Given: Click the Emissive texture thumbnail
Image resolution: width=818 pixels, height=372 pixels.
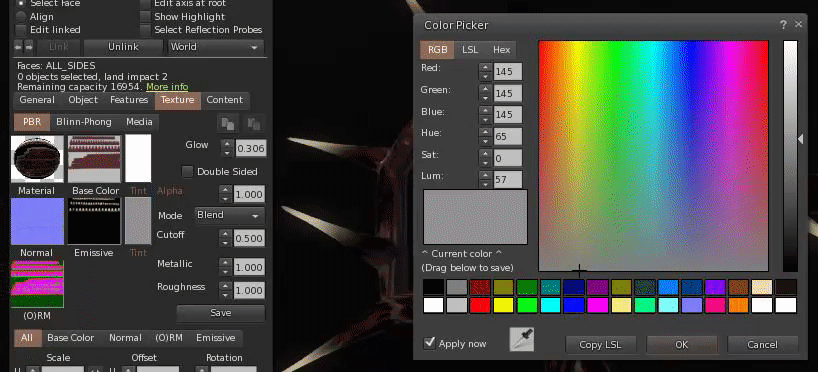Looking at the screenshot, I should pyautogui.click(x=94, y=221).
